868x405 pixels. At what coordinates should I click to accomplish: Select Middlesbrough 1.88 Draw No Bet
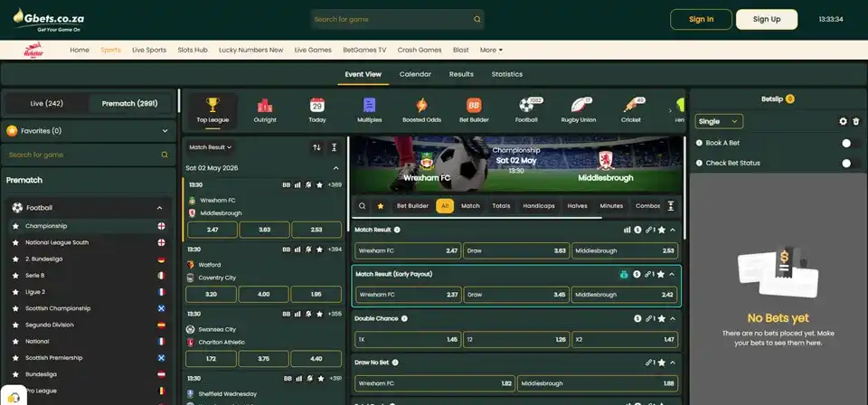click(598, 383)
